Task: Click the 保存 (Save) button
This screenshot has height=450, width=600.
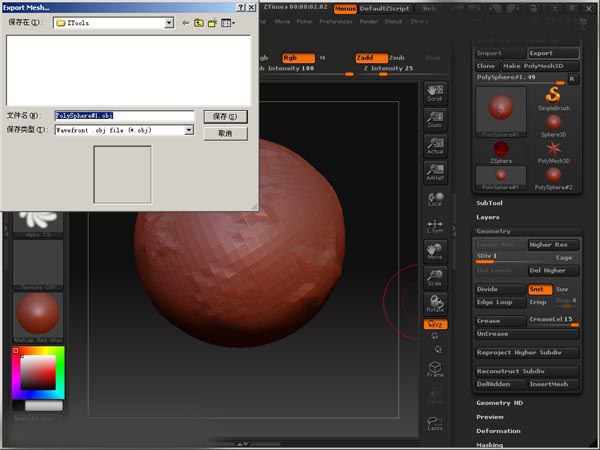Action: tap(225, 116)
